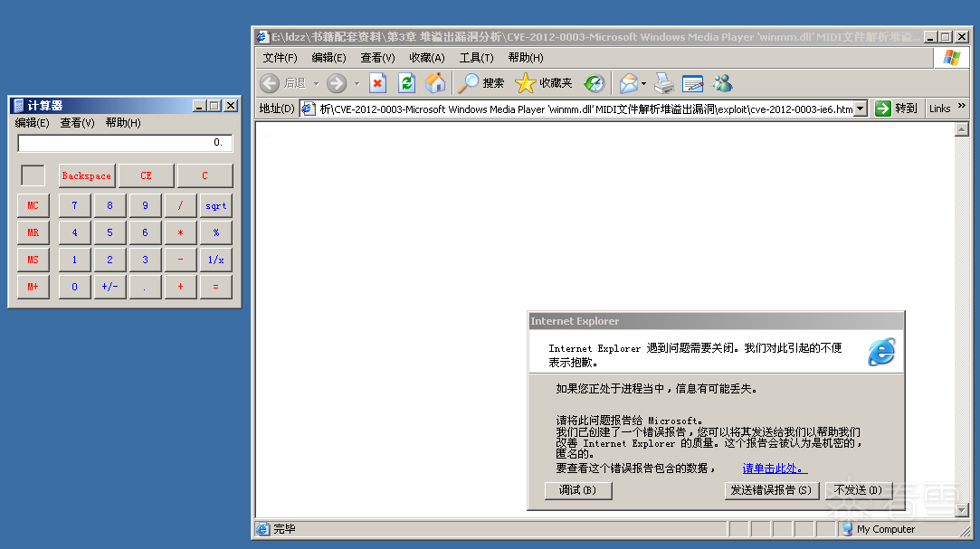Click the Calculator 7 key
The width and height of the screenshot is (980, 549).
point(74,205)
